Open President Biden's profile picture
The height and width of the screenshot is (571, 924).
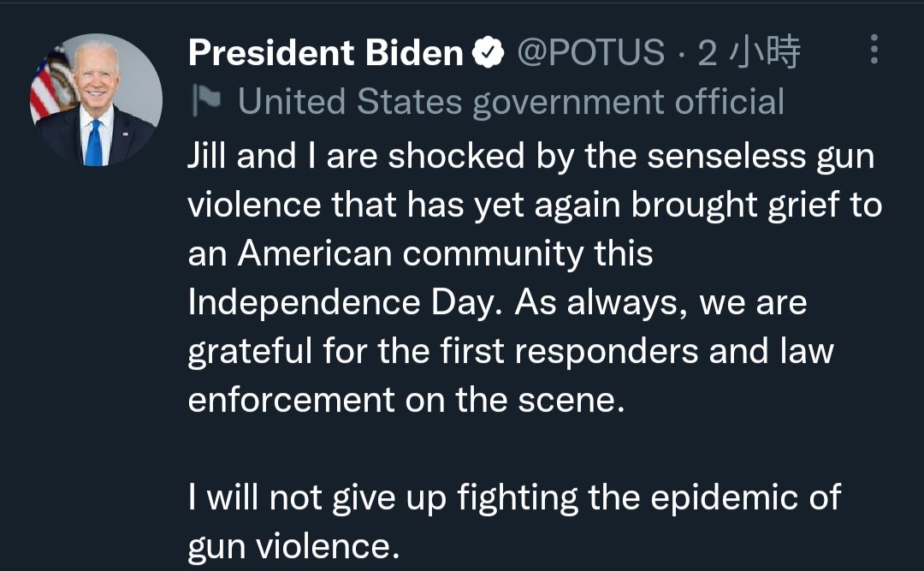(x=96, y=99)
